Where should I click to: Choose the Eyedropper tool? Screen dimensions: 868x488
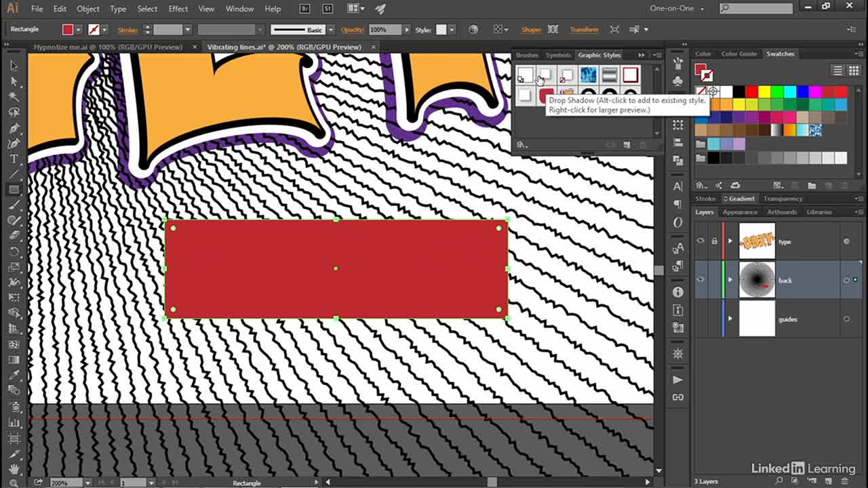[14, 375]
